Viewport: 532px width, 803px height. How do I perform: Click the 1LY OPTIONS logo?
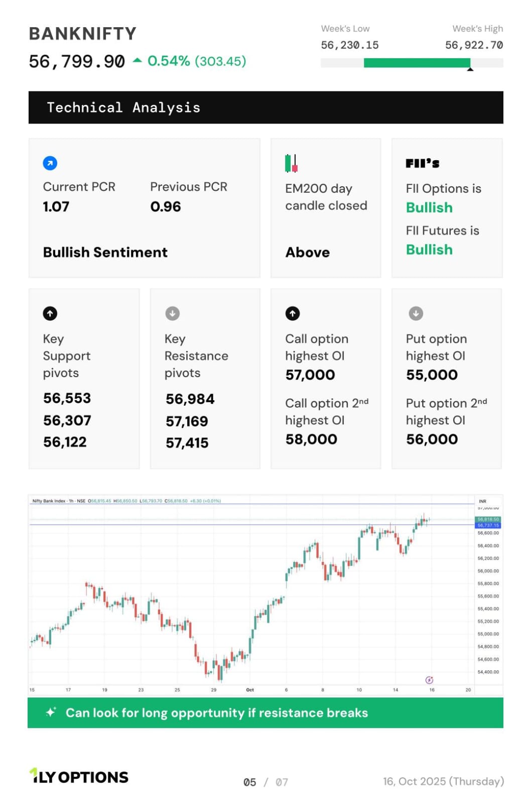tap(79, 776)
